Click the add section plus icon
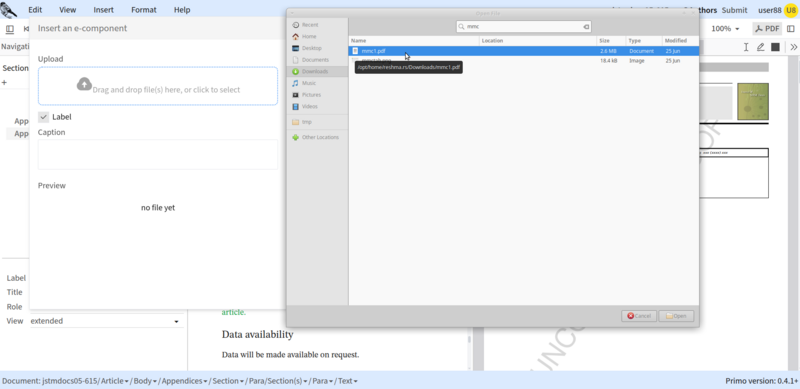 (5, 82)
